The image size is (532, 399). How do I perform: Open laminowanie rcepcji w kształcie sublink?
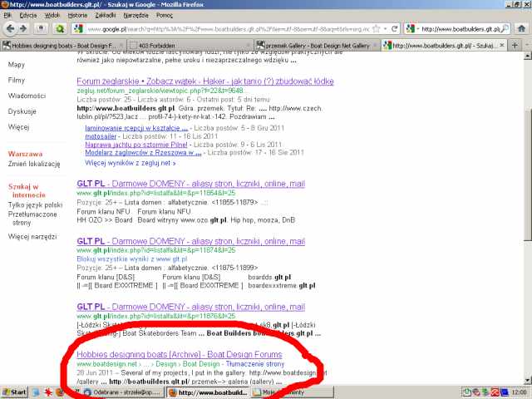[x=136, y=128]
